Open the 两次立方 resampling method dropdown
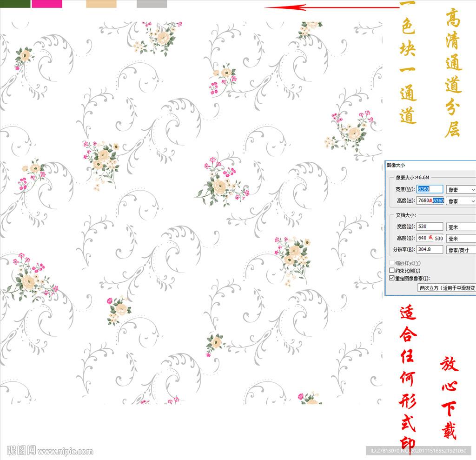 (x=447, y=288)
